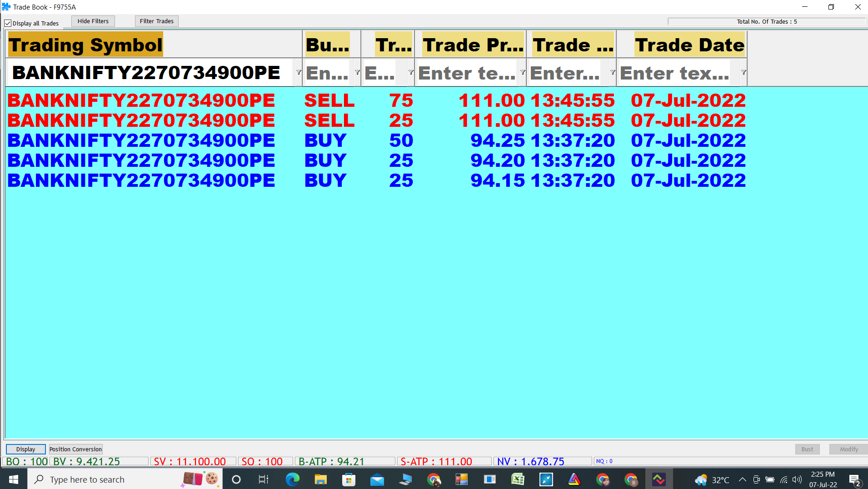Click the Filter Trades button
This screenshot has height=489, width=868.
(156, 21)
